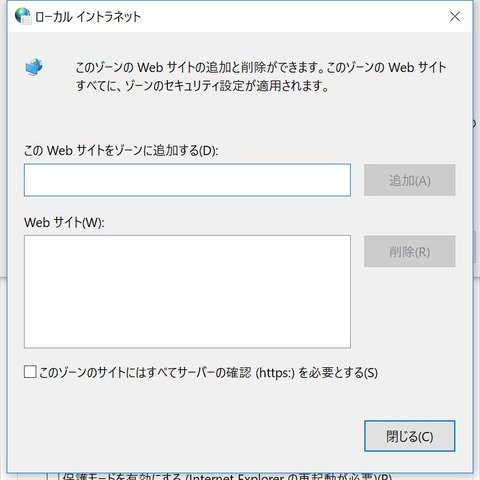Click the 保護モードを有効にする option behind dialog
The image size is (480, 480).
[x=227, y=477]
